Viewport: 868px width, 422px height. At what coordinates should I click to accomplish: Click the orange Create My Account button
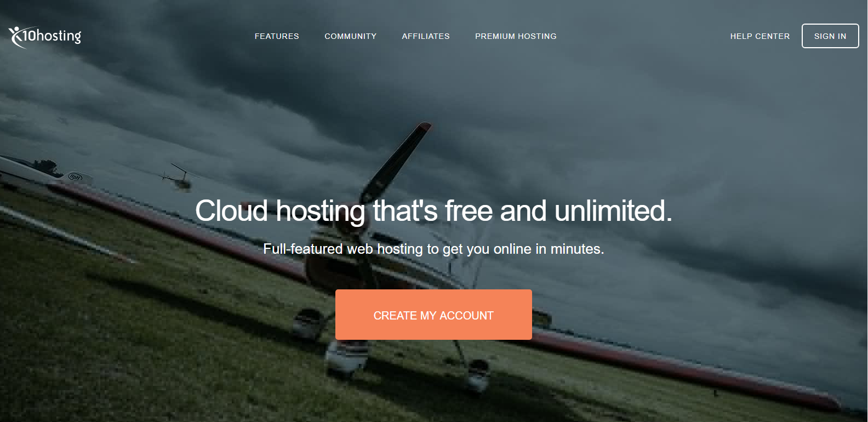(433, 315)
